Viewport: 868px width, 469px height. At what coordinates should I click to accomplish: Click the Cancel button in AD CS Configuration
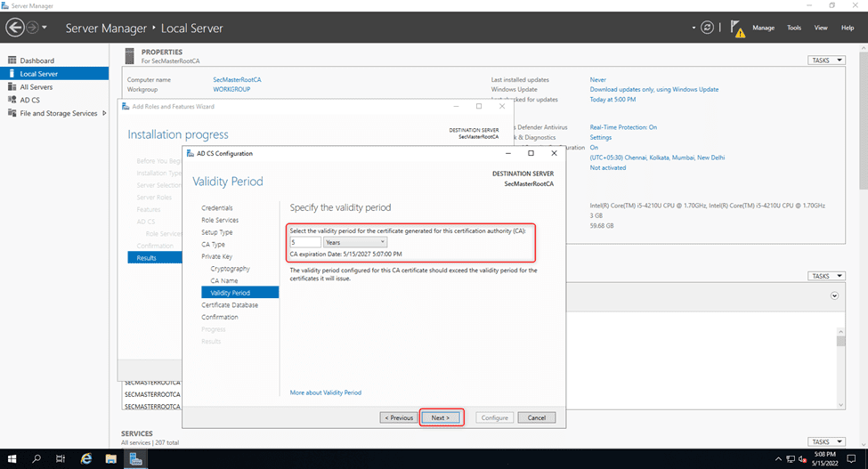[537, 417]
